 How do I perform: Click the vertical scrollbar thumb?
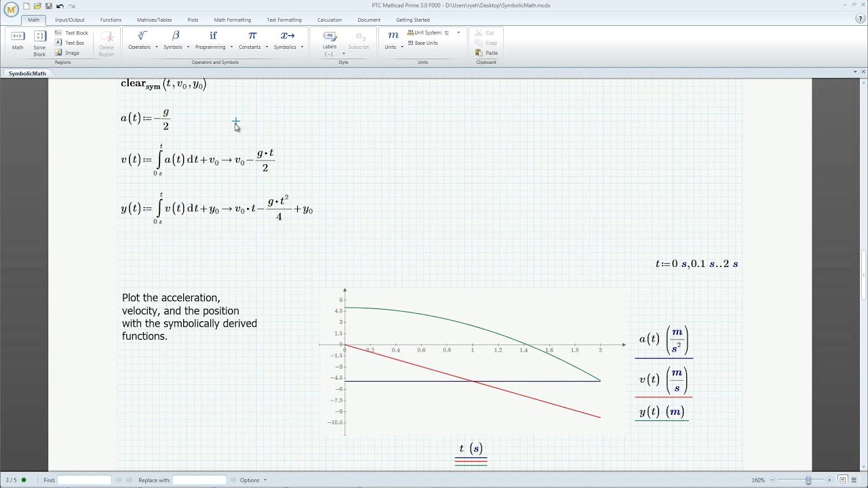coord(864,275)
